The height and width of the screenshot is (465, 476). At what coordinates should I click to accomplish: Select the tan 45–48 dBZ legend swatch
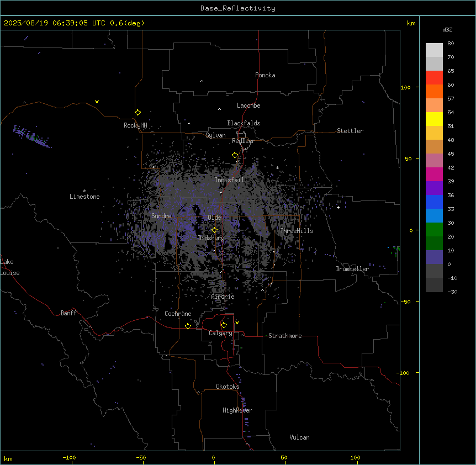click(x=434, y=146)
